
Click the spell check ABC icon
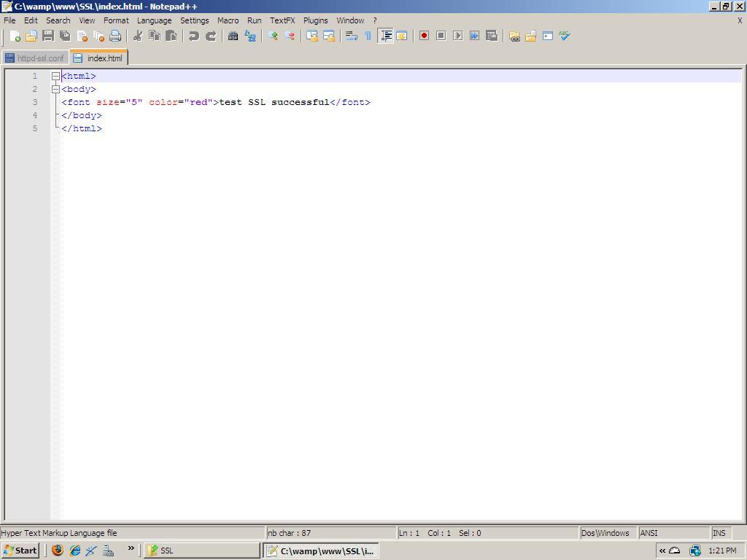pos(564,36)
